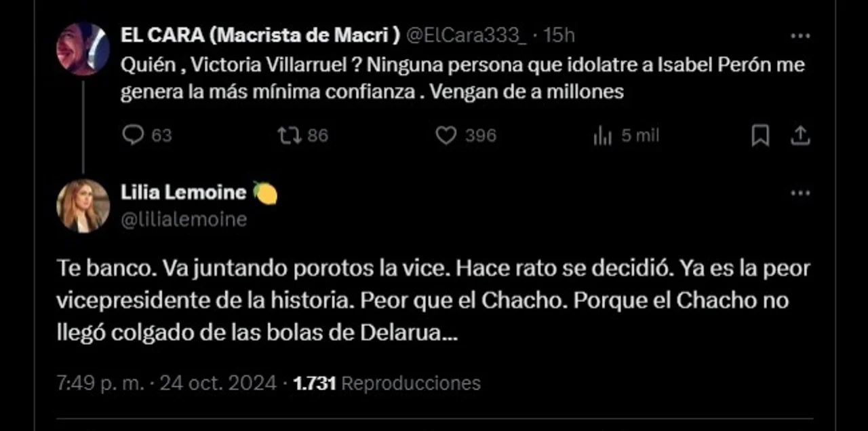Click the 15h timestamp on the first tweet
This screenshot has height=431, width=868.
(x=559, y=36)
